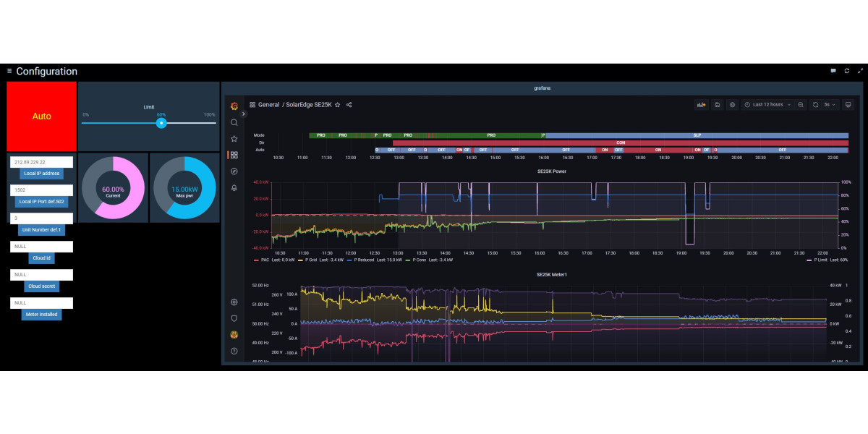Image resolution: width=868 pixels, height=434 pixels.
Task: Click the Limit slider track near 100%
Action: pos(213,123)
